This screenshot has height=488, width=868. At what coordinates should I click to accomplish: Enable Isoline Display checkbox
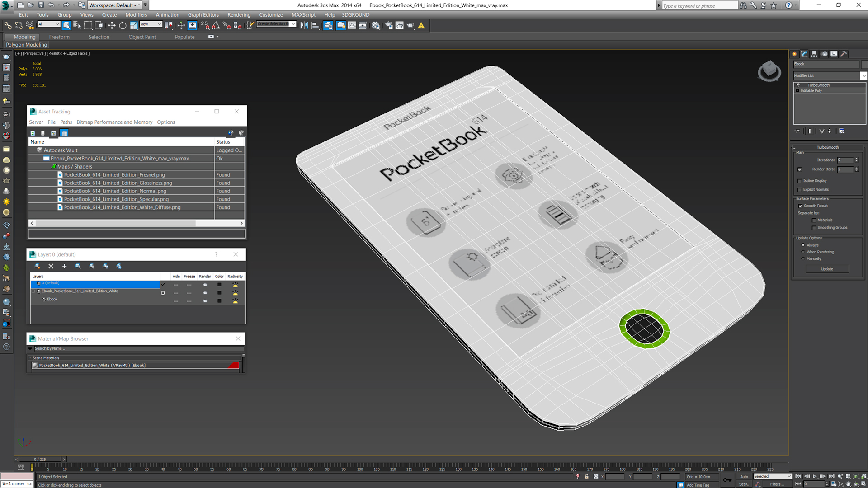click(800, 181)
